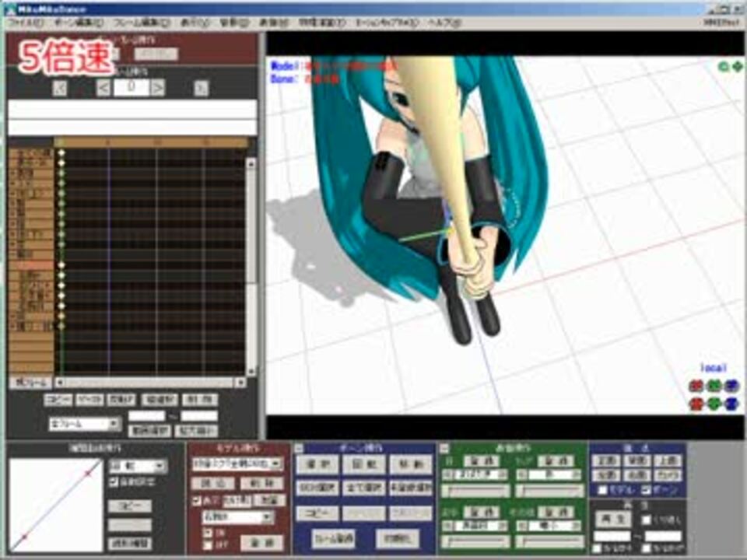This screenshot has width=747, height=560.
Task: Jump to the first frame with |< button
Action: (x=60, y=89)
